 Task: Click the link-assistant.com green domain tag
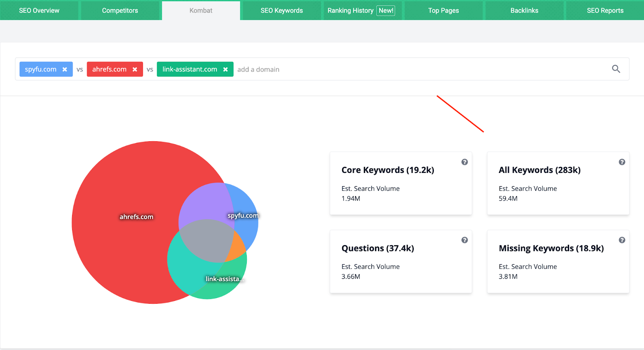pos(195,69)
